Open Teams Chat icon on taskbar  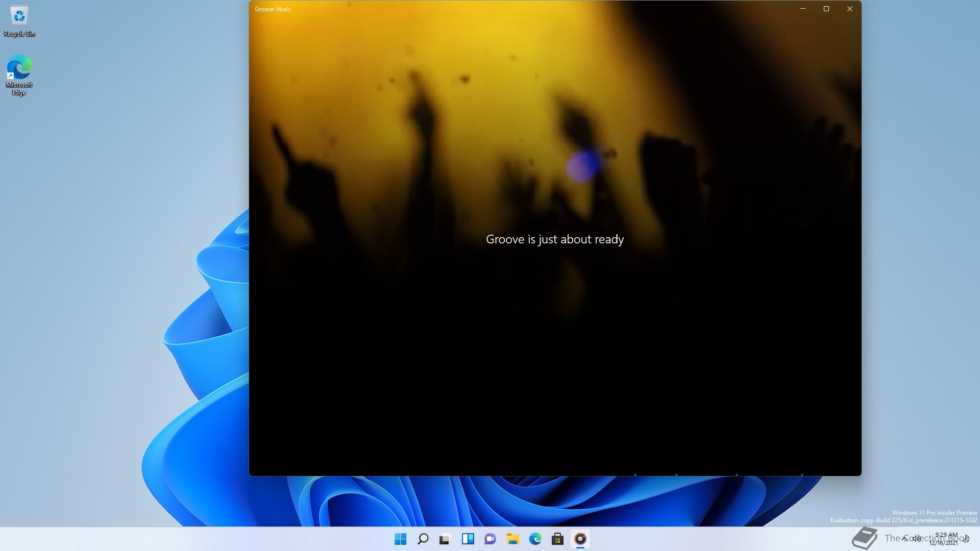tap(490, 539)
